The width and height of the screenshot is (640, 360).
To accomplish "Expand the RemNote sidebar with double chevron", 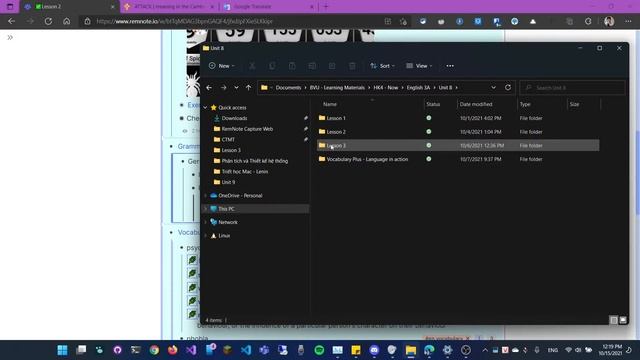I will (x=10, y=38).
